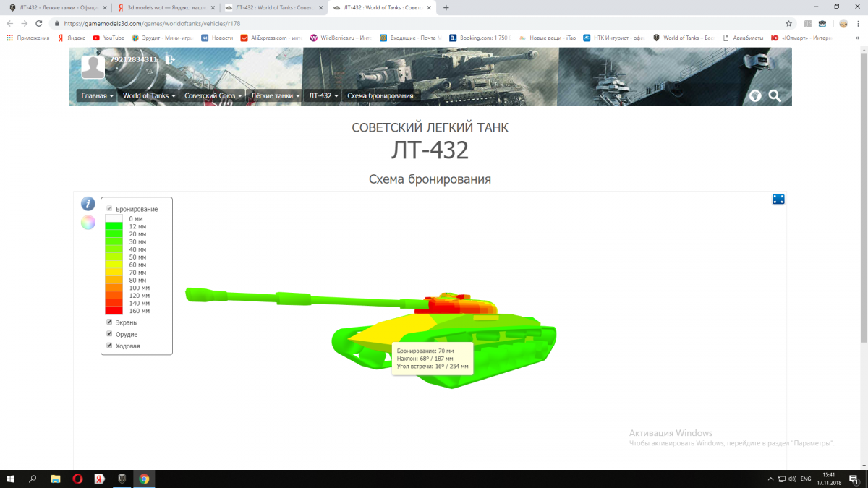Open notification center in tray
Image resolution: width=868 pixels, height=488 pixels.
tap(855, 479)
